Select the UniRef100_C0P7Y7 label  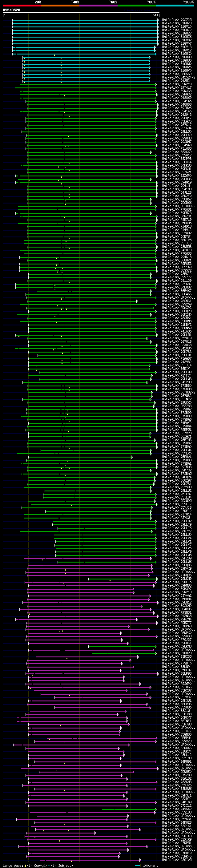[177, 531]
